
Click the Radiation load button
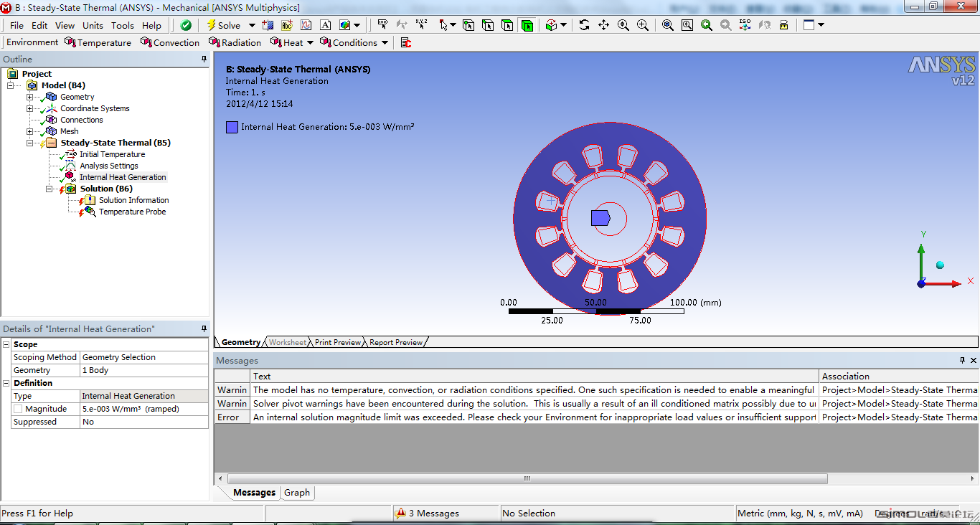[235, 42]
